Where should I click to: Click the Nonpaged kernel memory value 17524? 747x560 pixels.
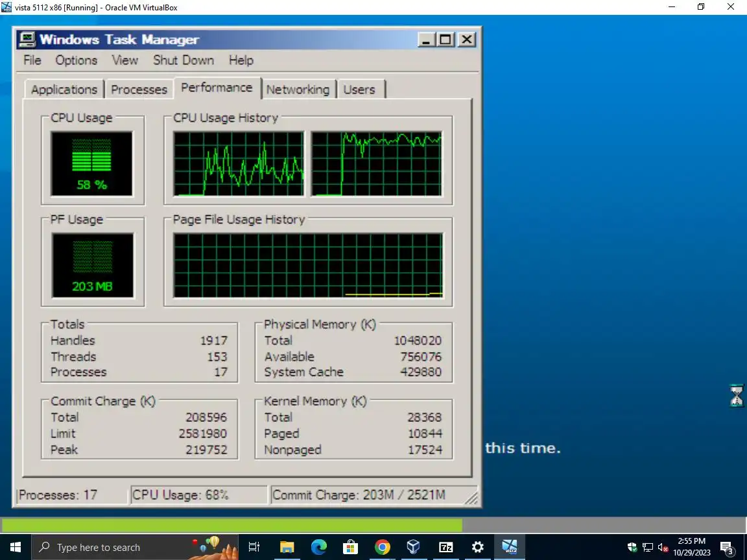tap(425, 450)
